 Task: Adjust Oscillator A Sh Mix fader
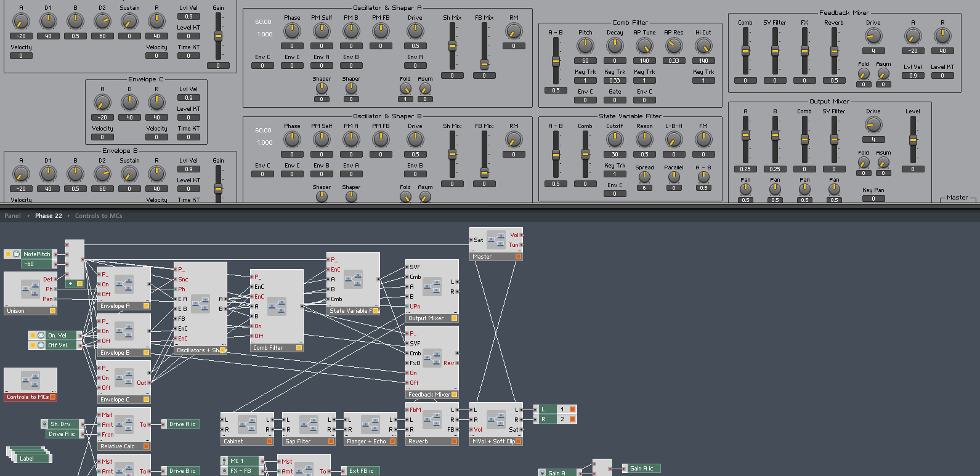click(452, 46)
